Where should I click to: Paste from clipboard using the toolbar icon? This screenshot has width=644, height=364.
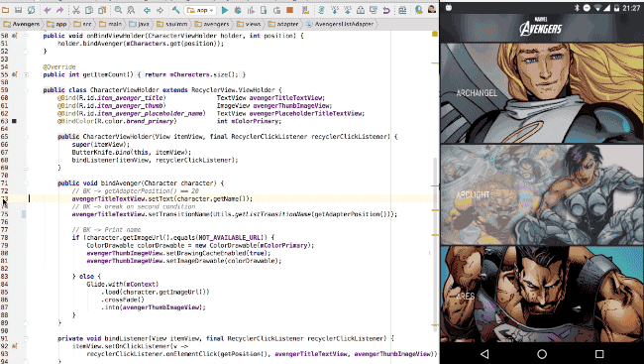tap(102, 10)
